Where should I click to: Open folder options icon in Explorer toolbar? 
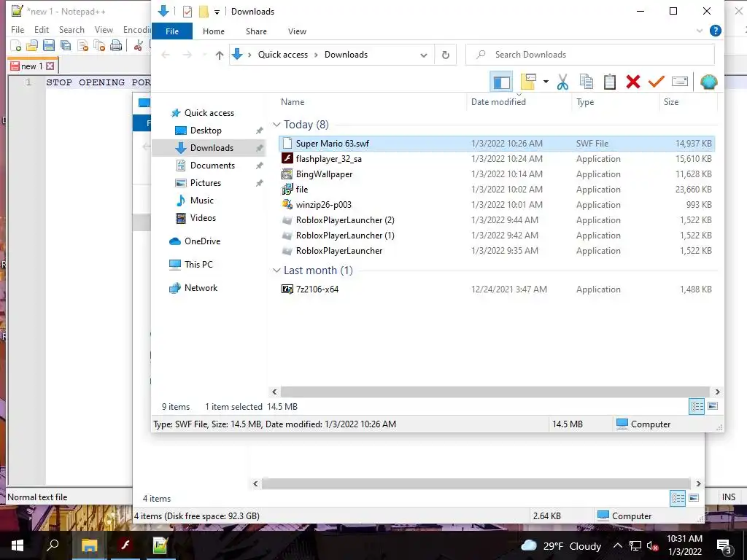pos(528,82)
